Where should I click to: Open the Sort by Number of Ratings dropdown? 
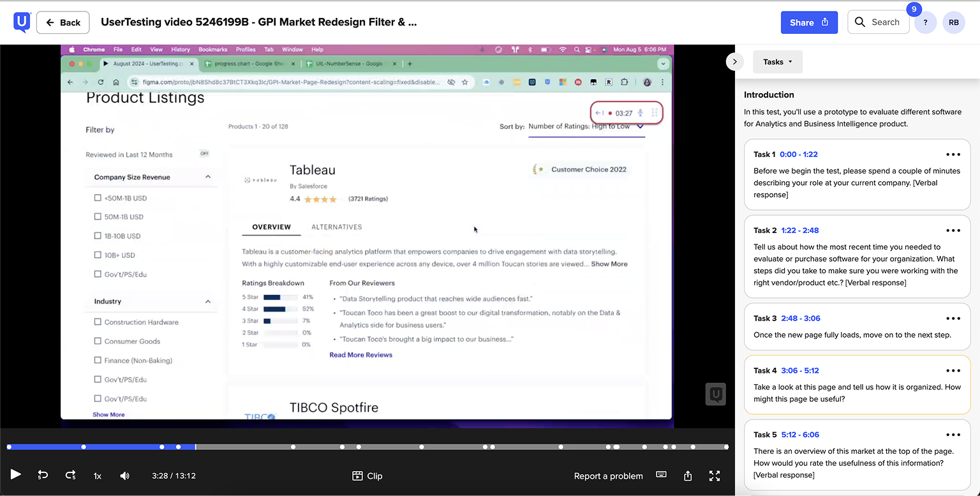coord(586,126)
